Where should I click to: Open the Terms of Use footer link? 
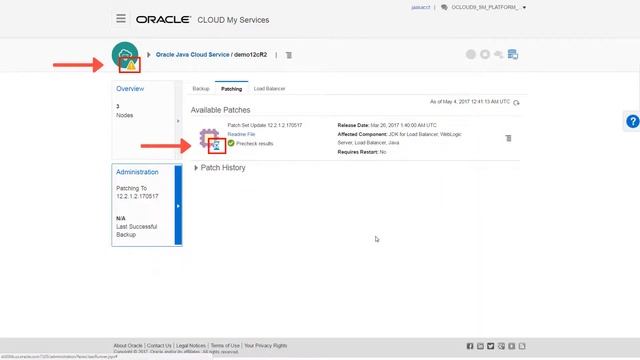coord(225,346)
